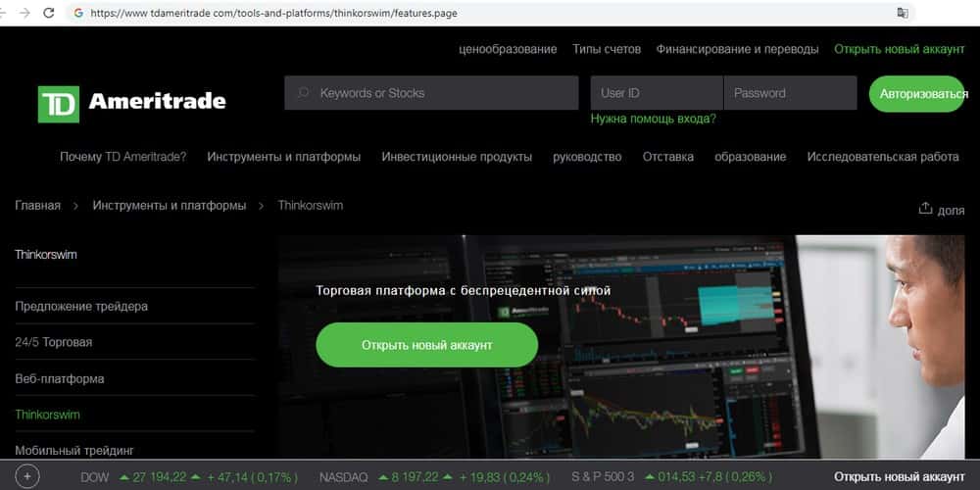
Task: Click the Thinkorswim sidebar heading
Action: coord(46,255)
